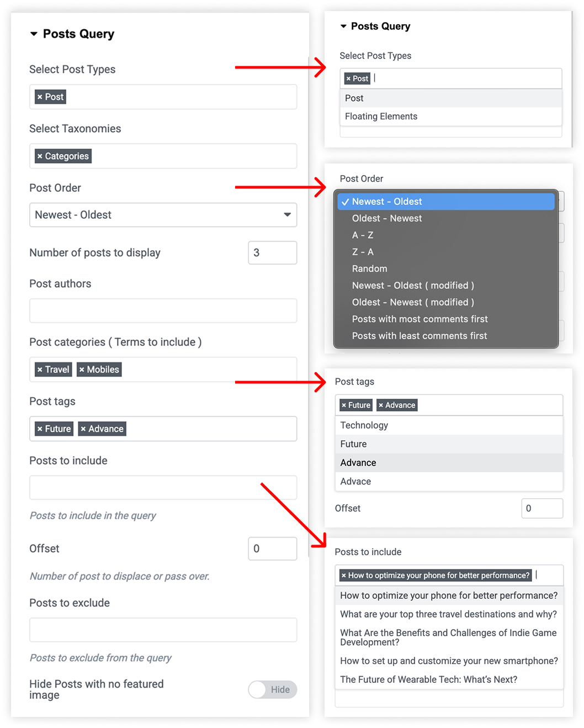Viewport: 584px width, 728px height.
Task: Open the Newest - Oldest Post Order dropdown
Action: 163,215
